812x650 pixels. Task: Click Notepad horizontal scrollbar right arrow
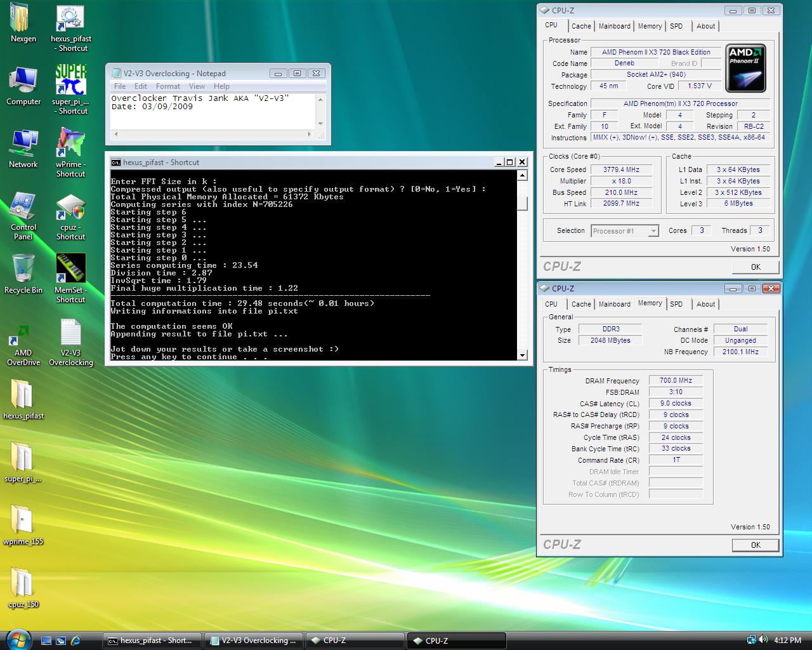[310, 134]
